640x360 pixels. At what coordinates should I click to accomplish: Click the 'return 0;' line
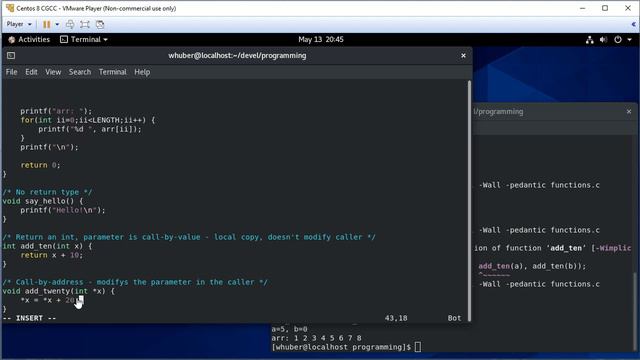click(x=40, y=165)
